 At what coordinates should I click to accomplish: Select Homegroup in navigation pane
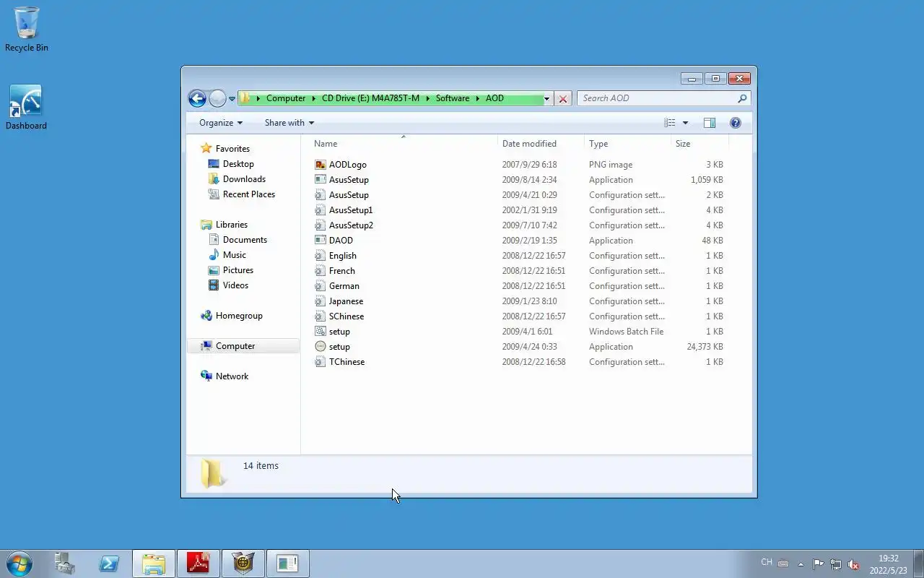tap(239, 316)
